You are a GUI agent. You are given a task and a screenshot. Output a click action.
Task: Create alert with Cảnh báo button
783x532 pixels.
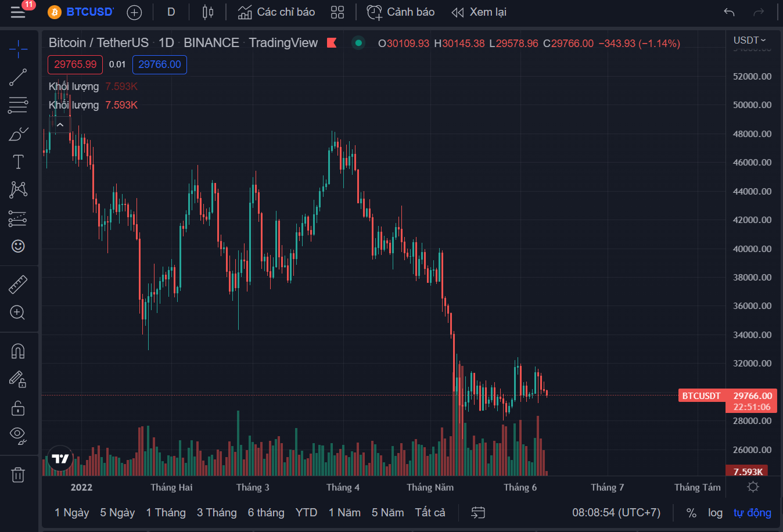[x=400, y=12]
